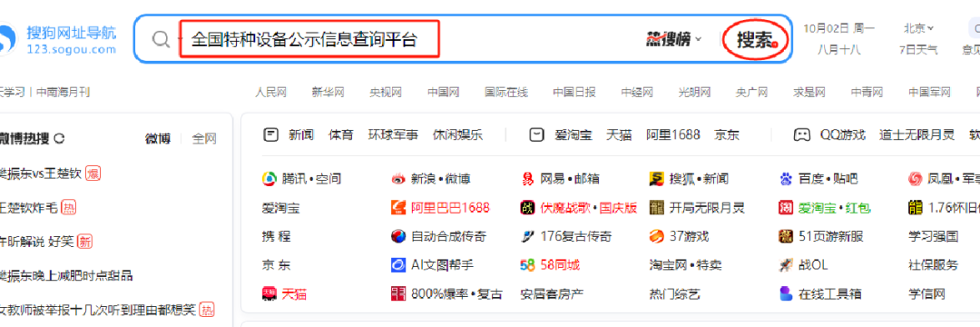Screen dimensions: 980x327
Task: Click the Sohu 搜狐新闻 site icon
Action: pos(657,179)
